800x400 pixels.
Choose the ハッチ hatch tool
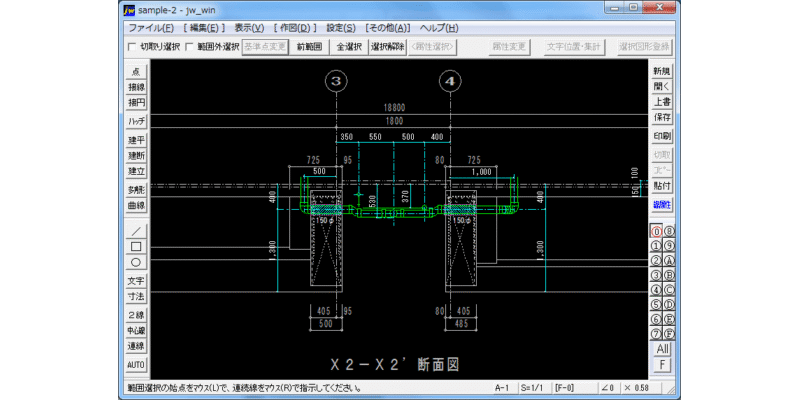click(136, 121)
